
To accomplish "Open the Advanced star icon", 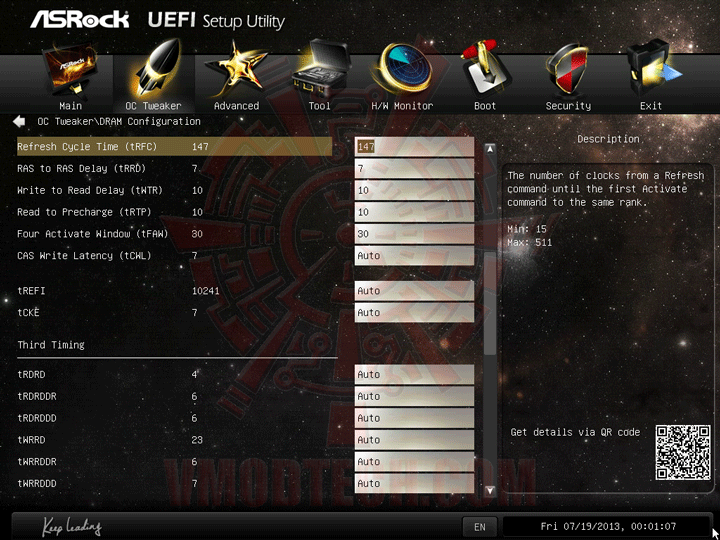I will (x=235, y=69).
